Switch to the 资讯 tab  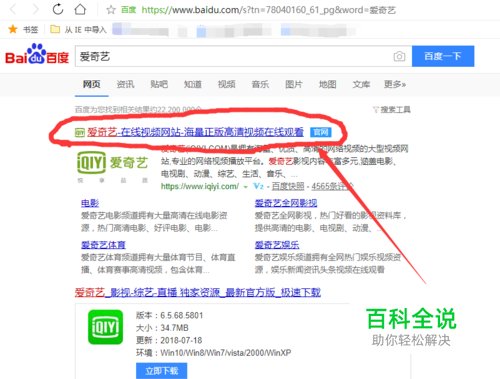pyautogui.click(x=125, y=84)
